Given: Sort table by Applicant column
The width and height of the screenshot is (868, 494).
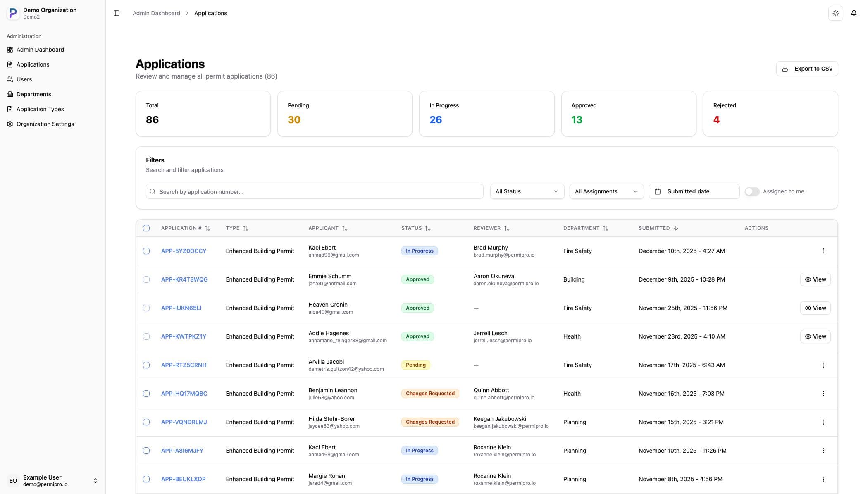Looking at the screenshot, I should point(345,228).
